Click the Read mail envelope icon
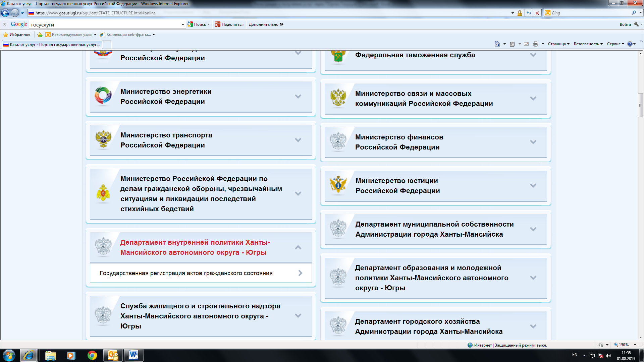The width and height of the screenshot is (644, 362). point(526,44)
